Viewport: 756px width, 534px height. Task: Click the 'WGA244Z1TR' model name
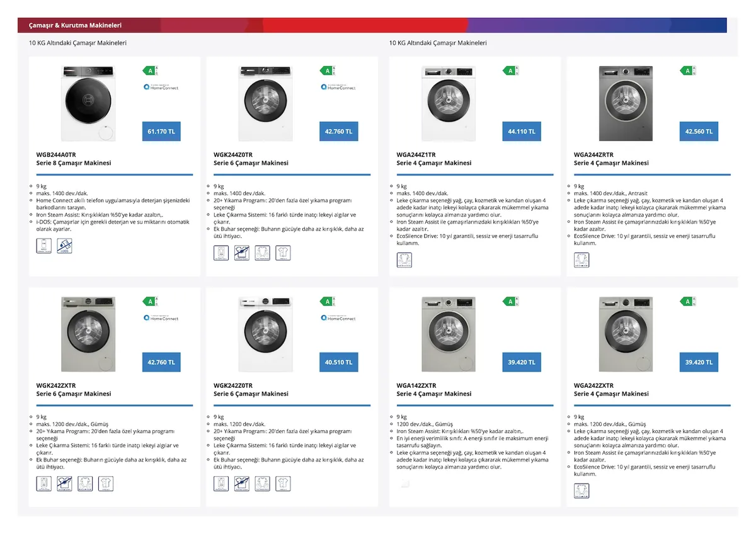(x=416, y=154)
